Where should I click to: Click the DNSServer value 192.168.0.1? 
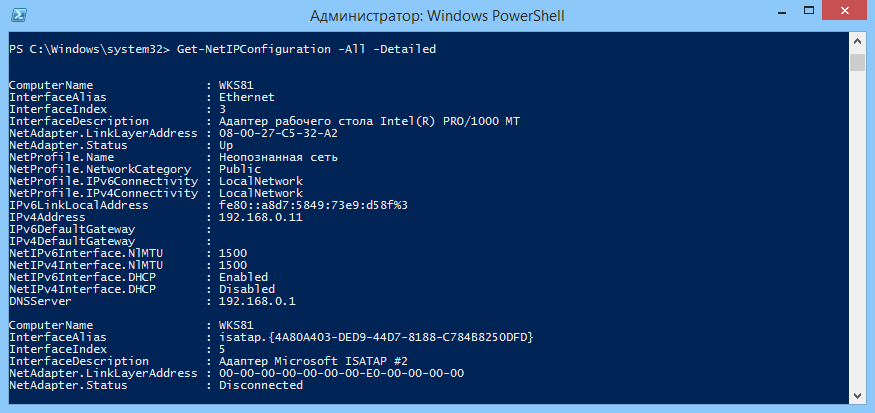[x=257, y=301]
